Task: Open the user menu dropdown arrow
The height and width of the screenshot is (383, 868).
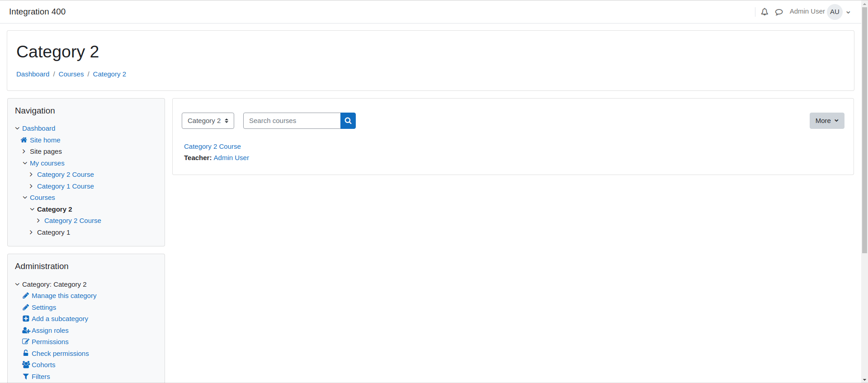Action: coord(848,12)
